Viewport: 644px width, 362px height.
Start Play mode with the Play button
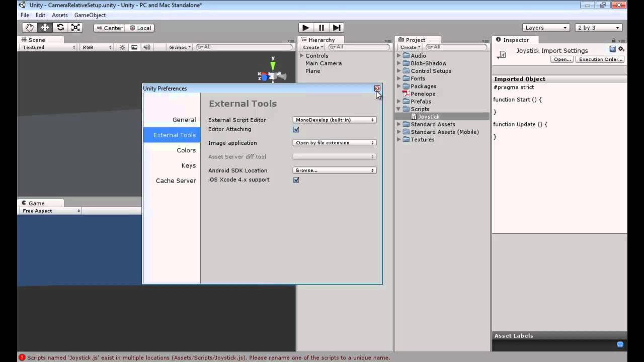pyautogui.click(x=305, y=28)
